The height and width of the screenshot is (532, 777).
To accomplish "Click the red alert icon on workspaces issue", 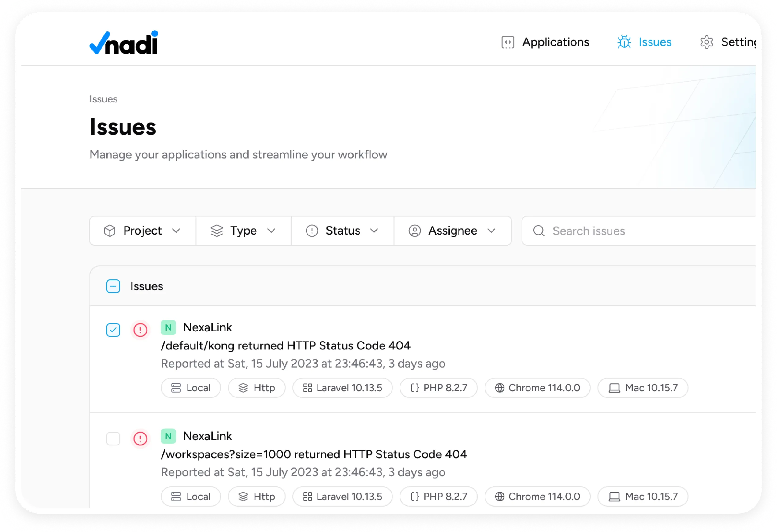I will [x=140, y=439].
